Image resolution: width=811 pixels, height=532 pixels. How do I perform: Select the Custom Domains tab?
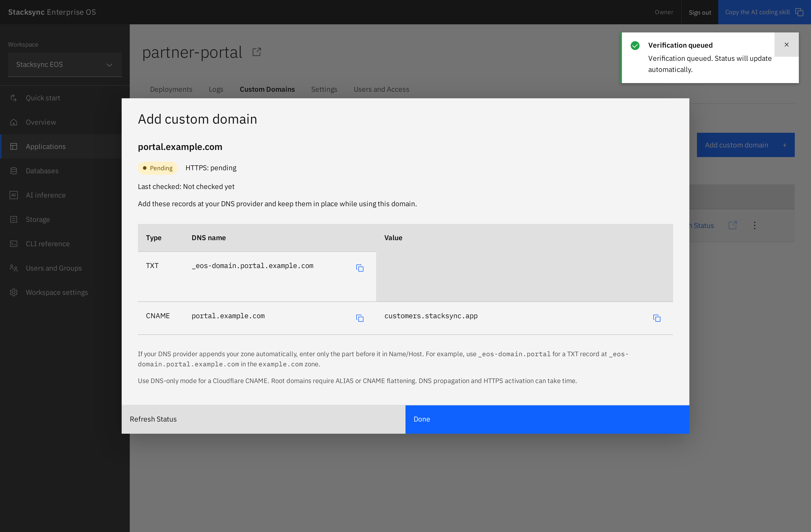click(x=267, y=89)
